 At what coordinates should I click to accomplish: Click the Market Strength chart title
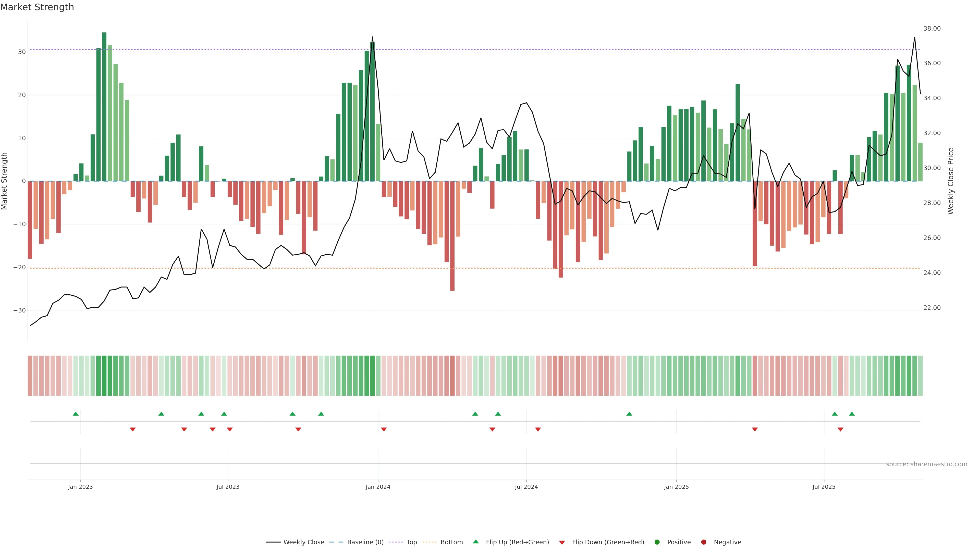pyautogui.click(x=37, y=7)
